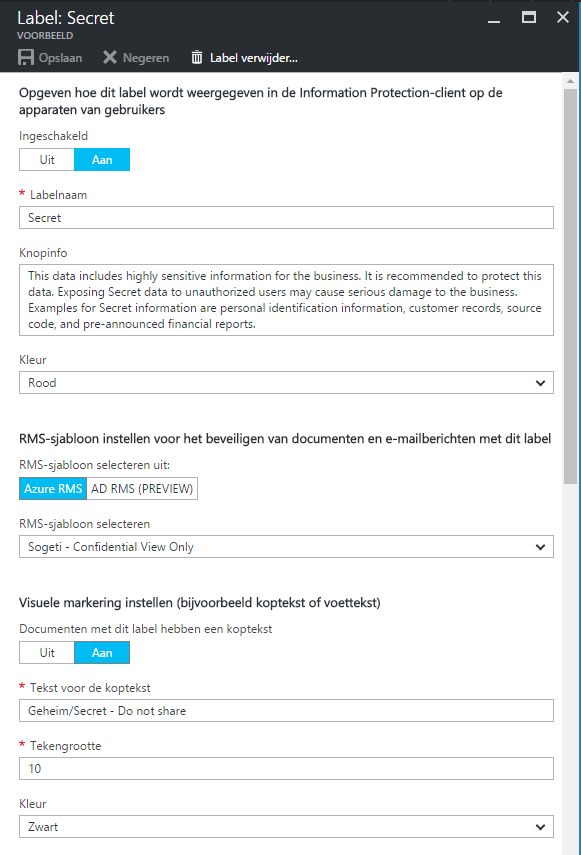
Task: Click the Negeren discard X icon
Action: pyautogui.click(x=110, y=57)
